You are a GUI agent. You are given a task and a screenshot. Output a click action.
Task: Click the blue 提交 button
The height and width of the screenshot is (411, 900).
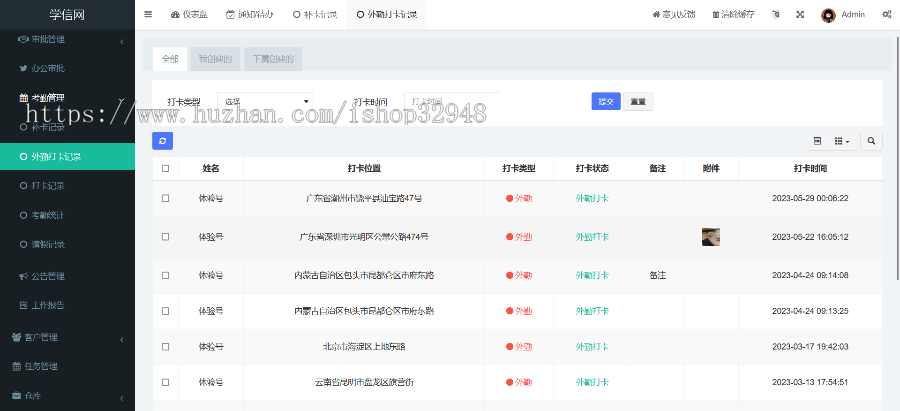tap(606, 101)
